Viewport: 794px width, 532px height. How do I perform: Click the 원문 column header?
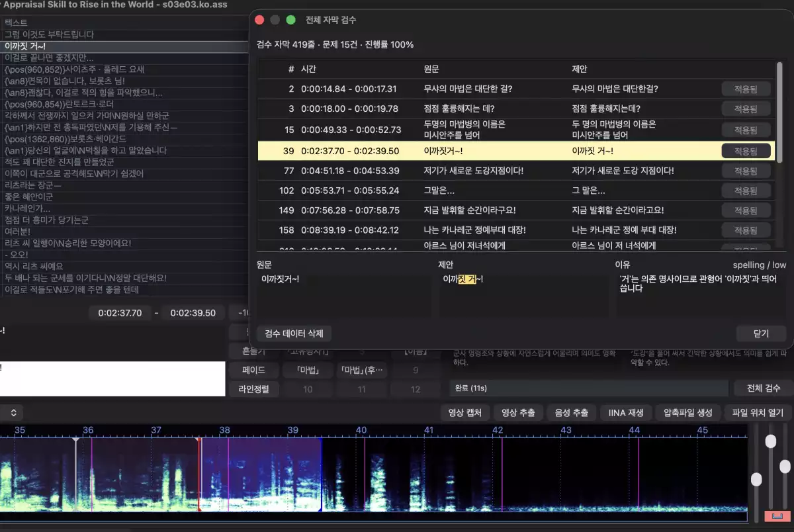click(431, 69)
